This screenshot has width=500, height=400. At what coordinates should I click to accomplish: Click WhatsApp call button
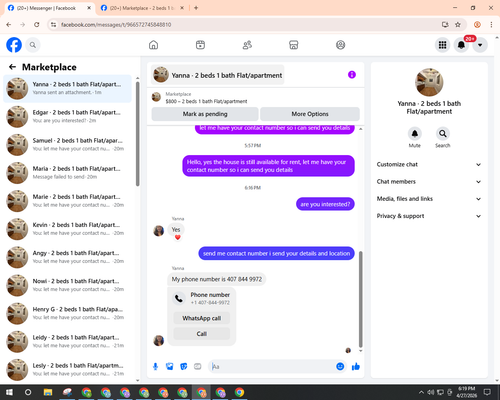coord(202,318)
